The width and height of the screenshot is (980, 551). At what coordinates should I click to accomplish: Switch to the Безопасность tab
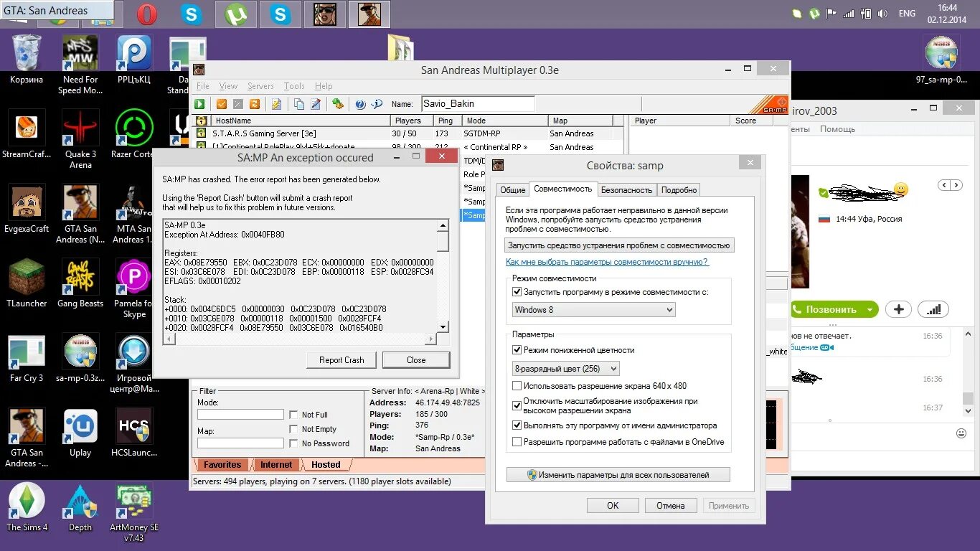[626, 189]
